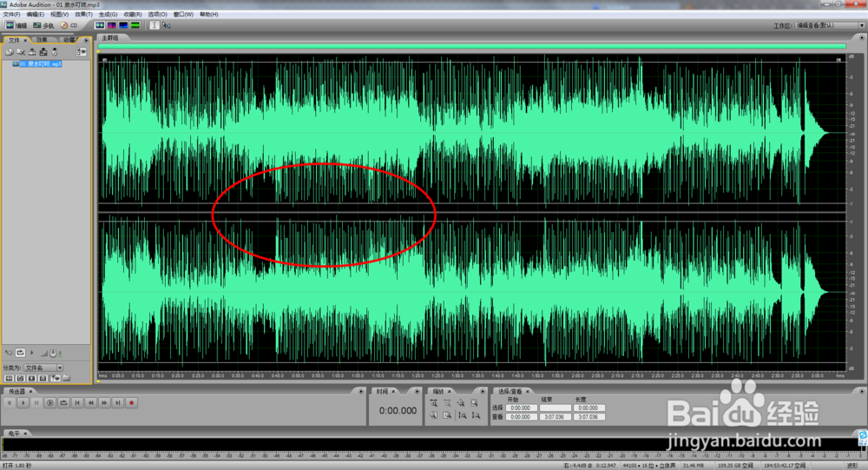Click the Files panel preview play arrow
868x470 pixels.
tap(31, 353)
